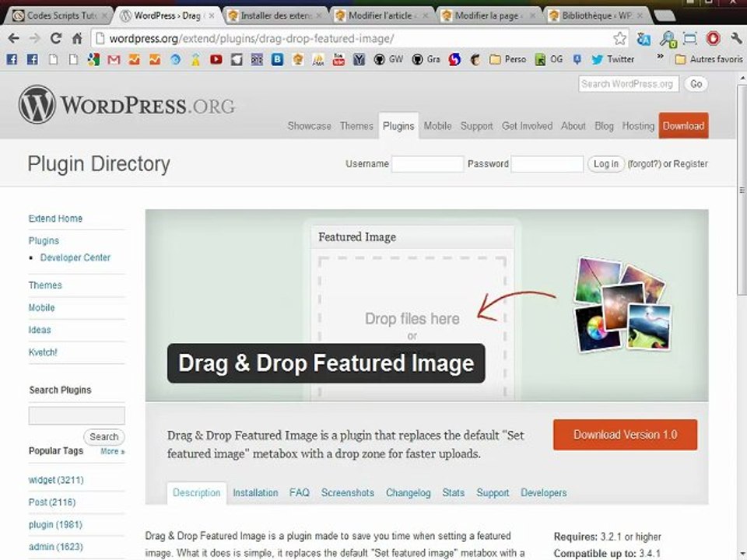Open the Twitter bookmark
The height and width of the screenshot is (560, 747).
pos(612,59)
